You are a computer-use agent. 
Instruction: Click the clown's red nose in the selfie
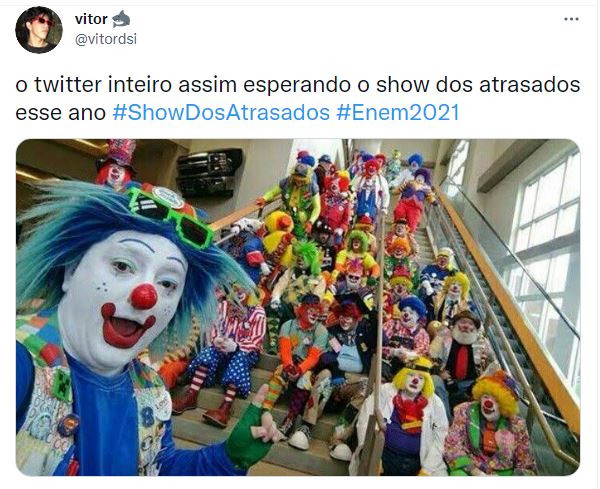[144, 297]
